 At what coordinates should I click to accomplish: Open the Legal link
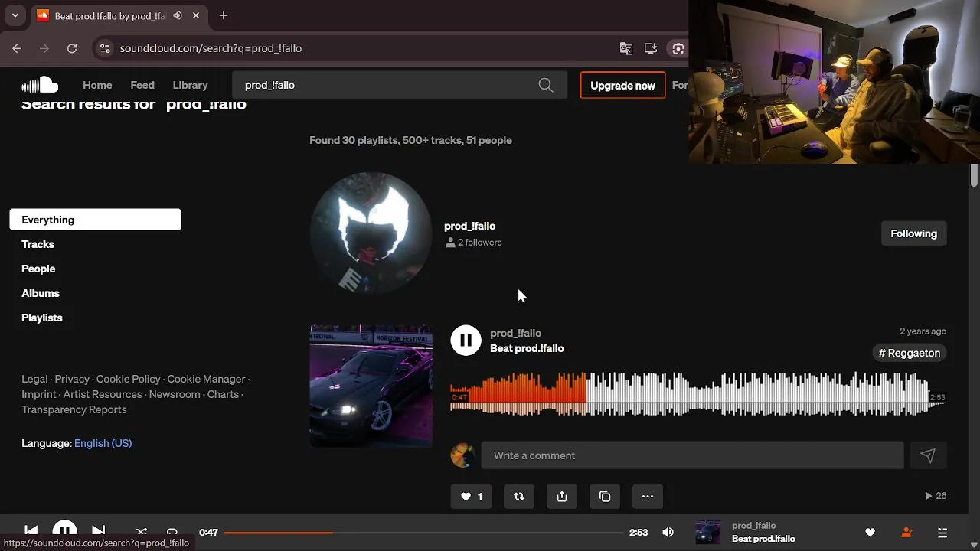(34, 379)
